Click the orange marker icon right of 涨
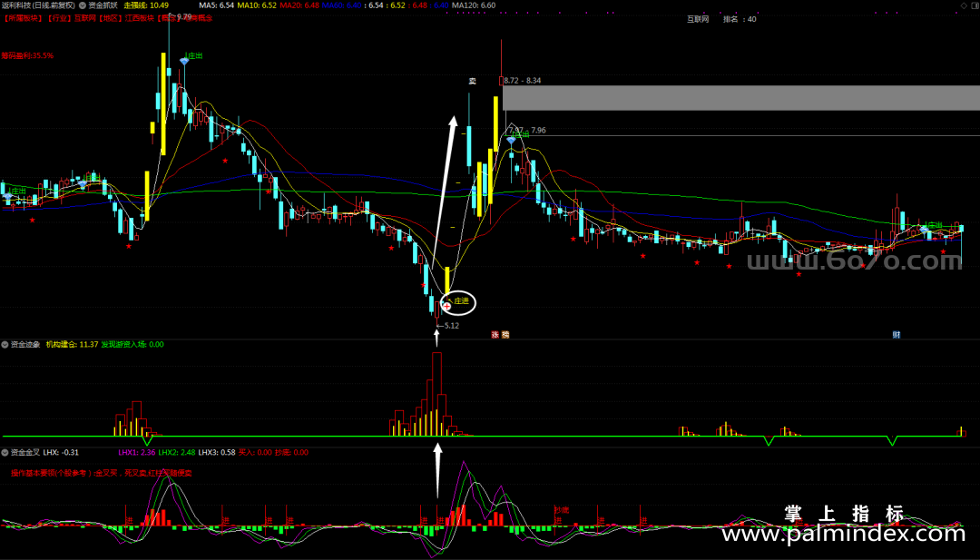The image size is (980, 560). tap(505, 335)
